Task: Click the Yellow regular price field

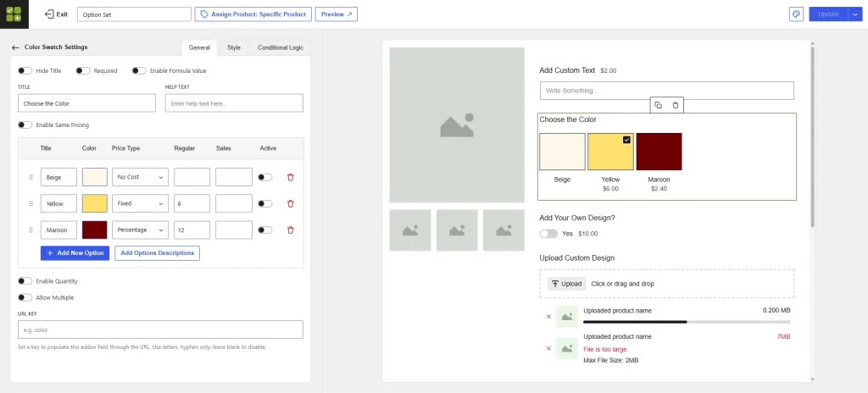Action: pyautogui.click(x=192, y=203)
